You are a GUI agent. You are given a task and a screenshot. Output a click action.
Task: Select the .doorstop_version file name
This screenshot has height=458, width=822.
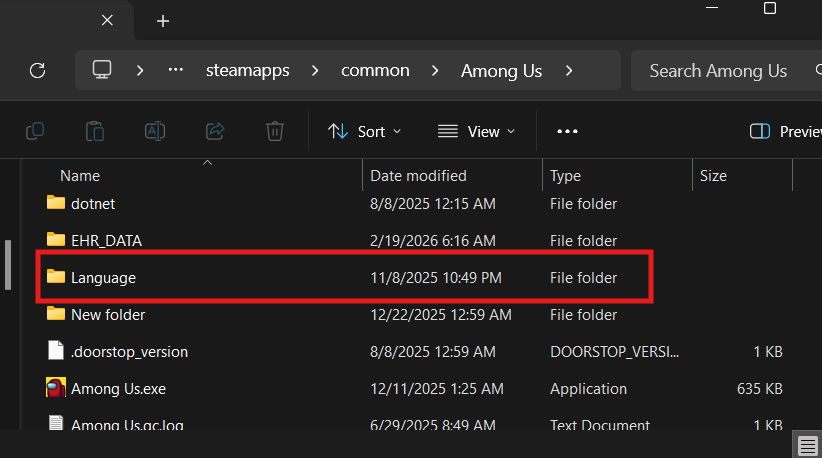[129, 352]
